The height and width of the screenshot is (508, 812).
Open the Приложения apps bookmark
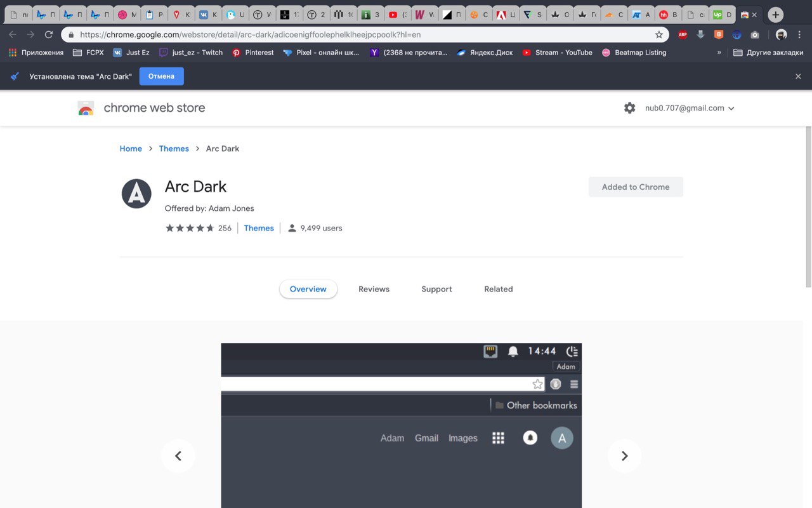coord(36,53)
